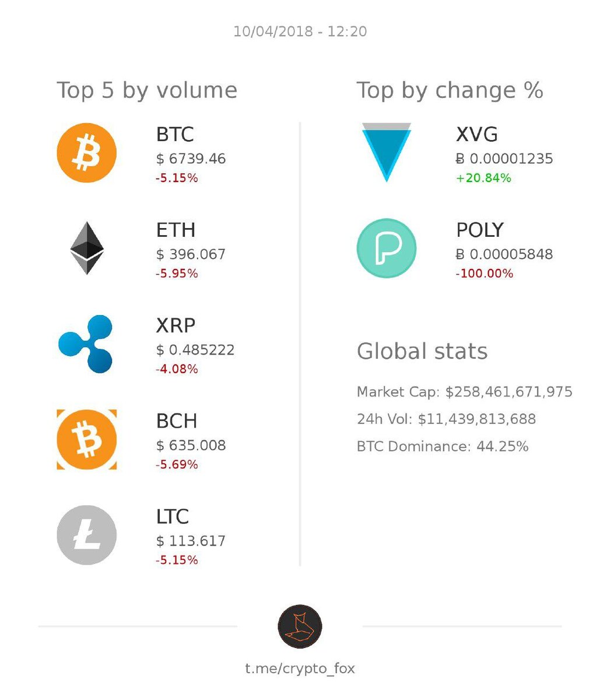Click the Top 5 by volume heading
The height and width of the screenshot is (700, 600).
pos(147,91)
